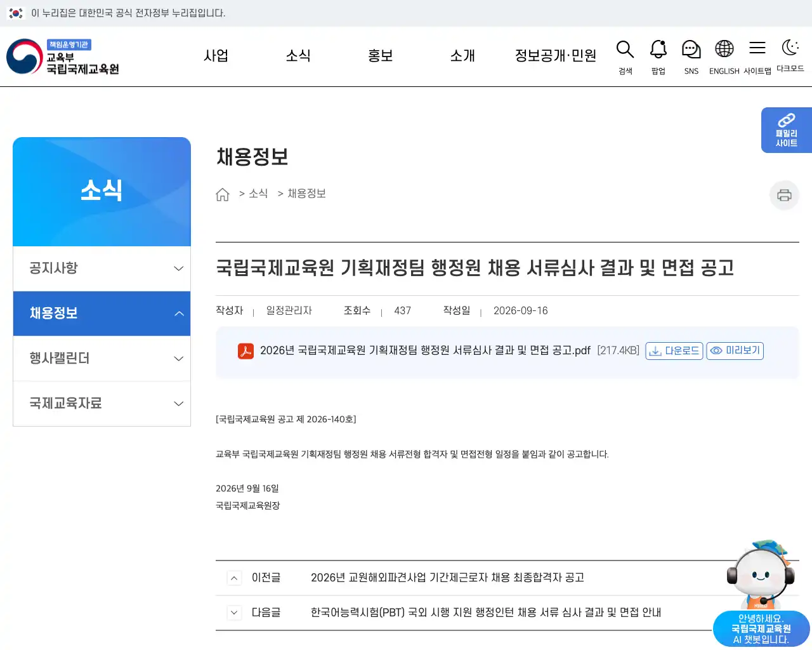Viewport: 812px width, 650px height.
Task: Click the Korean flag icon in the top banner
Action: tap(16, 13)
